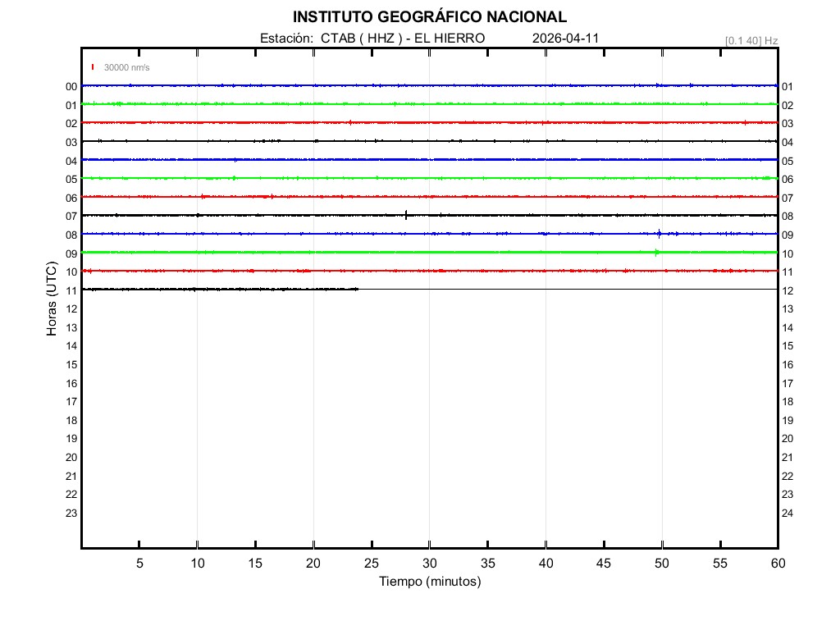This screenshot has width=840, height=630.
Task: Click the right hour label 12
Action: point(787,291)
